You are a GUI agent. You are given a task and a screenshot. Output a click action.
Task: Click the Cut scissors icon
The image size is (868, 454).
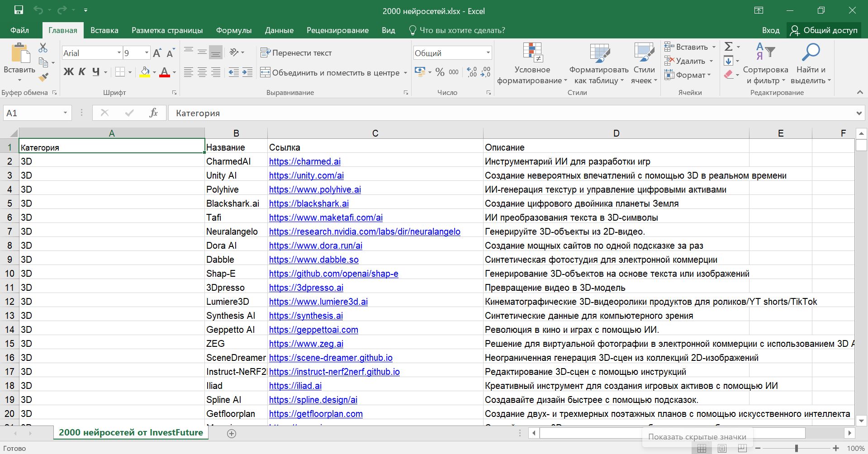tap(43, 47)
